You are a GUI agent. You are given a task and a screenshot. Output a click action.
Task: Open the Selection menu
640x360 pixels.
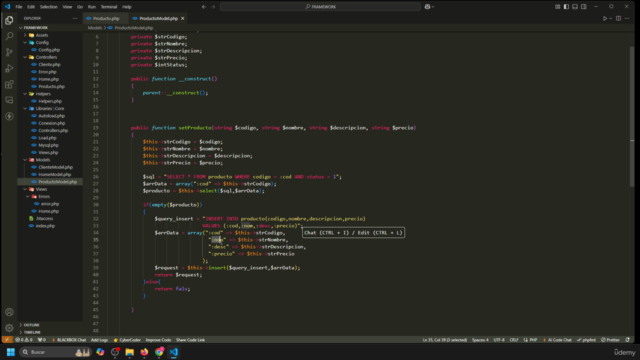pyautogui.click(x=49, y=7)
